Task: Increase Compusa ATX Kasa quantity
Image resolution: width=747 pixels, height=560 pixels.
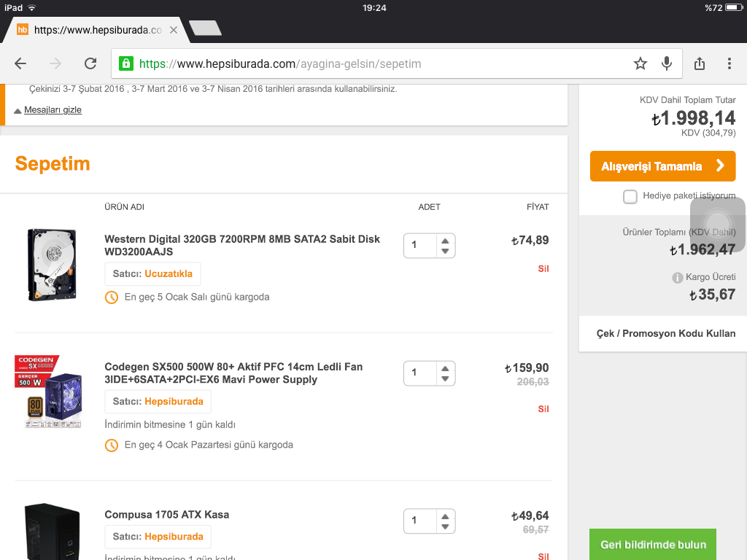Action: tap(445, 515)
